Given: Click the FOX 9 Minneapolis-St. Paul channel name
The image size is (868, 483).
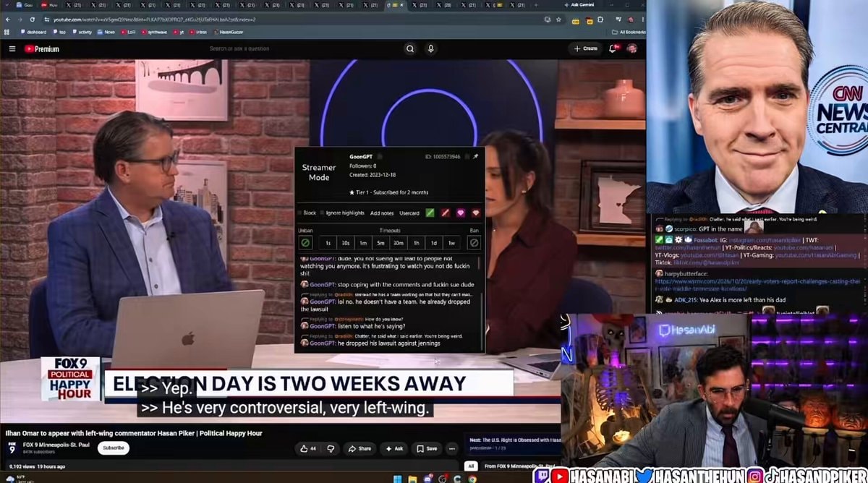Looking at the screenshot, I should [56, 445].
